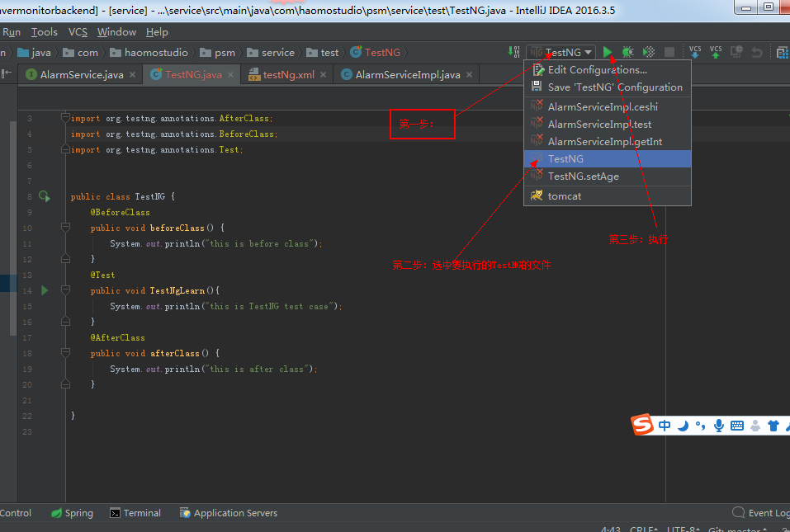The height and width of the screenshot is (532, 790).
Task: Open the Event Log panel
Action: pyautogui.click(x=761, y=513)
